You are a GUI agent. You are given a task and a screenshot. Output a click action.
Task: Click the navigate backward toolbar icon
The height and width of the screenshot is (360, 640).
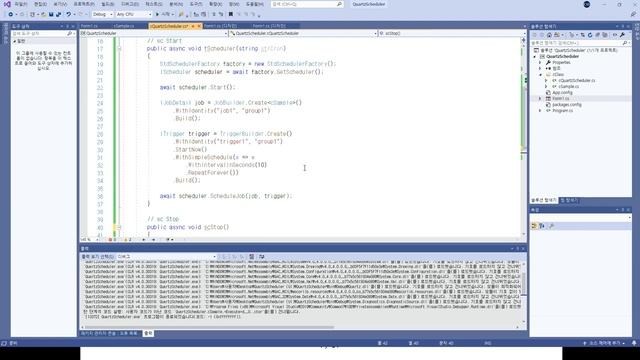(11, 14)
